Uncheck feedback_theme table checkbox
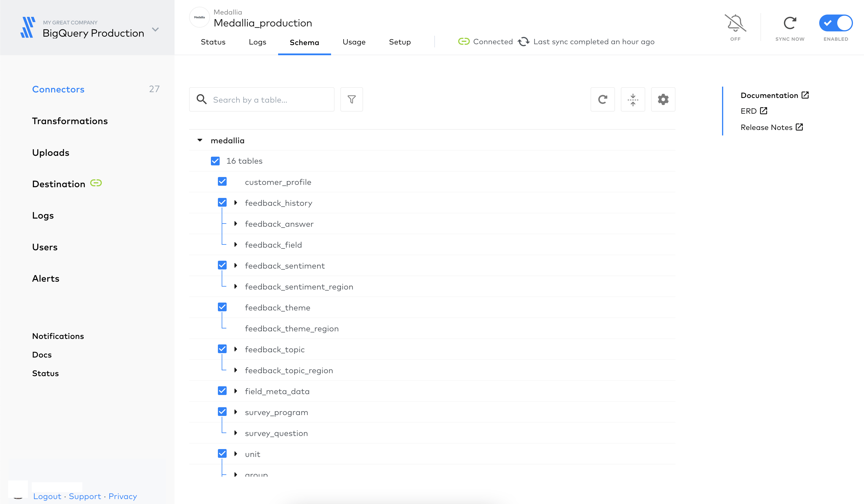This screenshot has width=864, height=504. [x=222, y=307]
